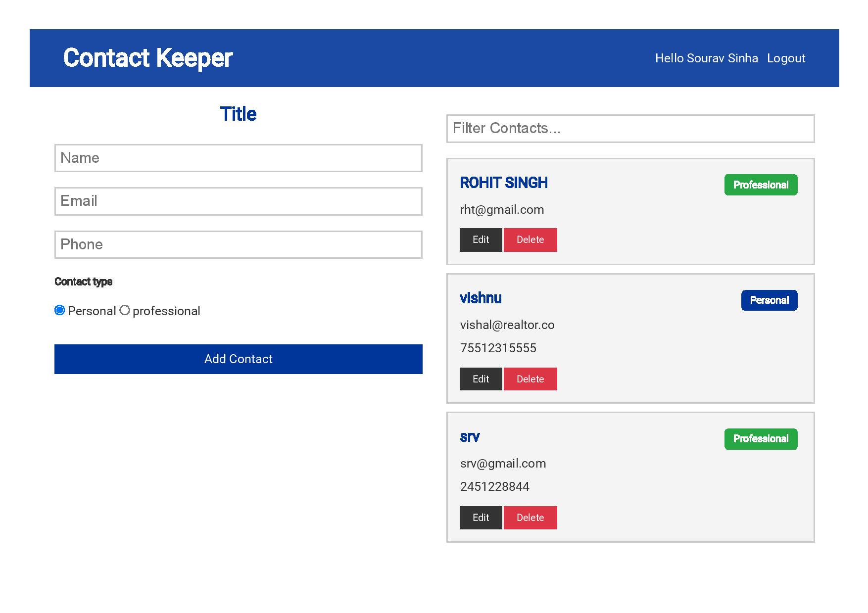This screenshot has height=613, width=868.
Task: Delete the srv contact
Action: click(530, 518)
